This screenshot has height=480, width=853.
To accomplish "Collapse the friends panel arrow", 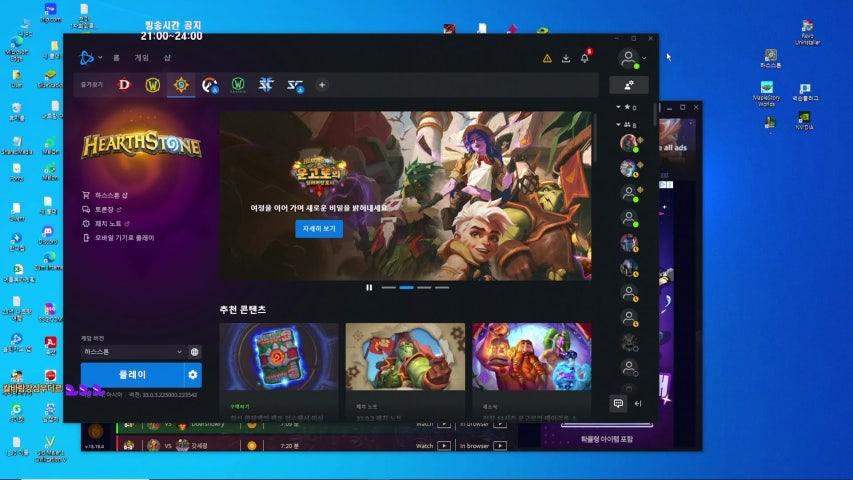I will click(638, 403).
